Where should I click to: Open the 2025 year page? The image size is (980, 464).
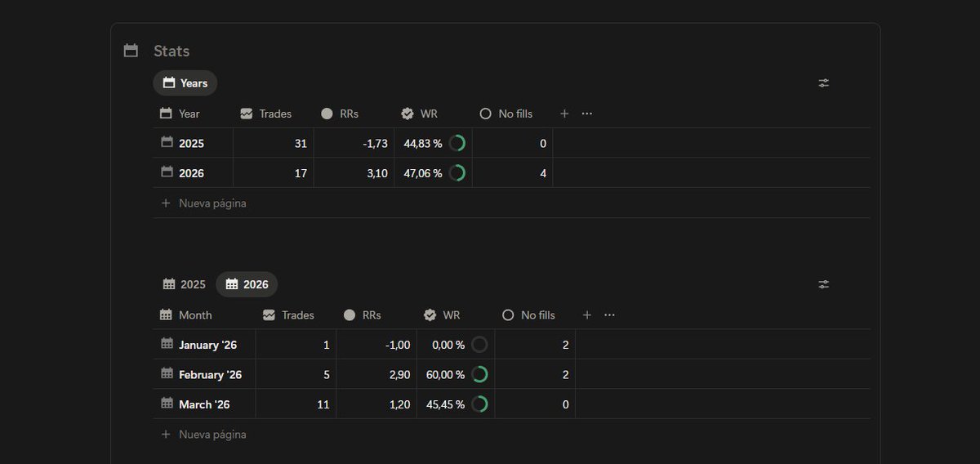click(191, 143)
